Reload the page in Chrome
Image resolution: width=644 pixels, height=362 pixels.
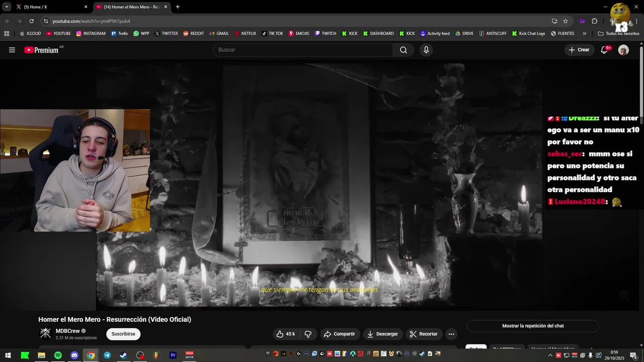click(31, 21)
